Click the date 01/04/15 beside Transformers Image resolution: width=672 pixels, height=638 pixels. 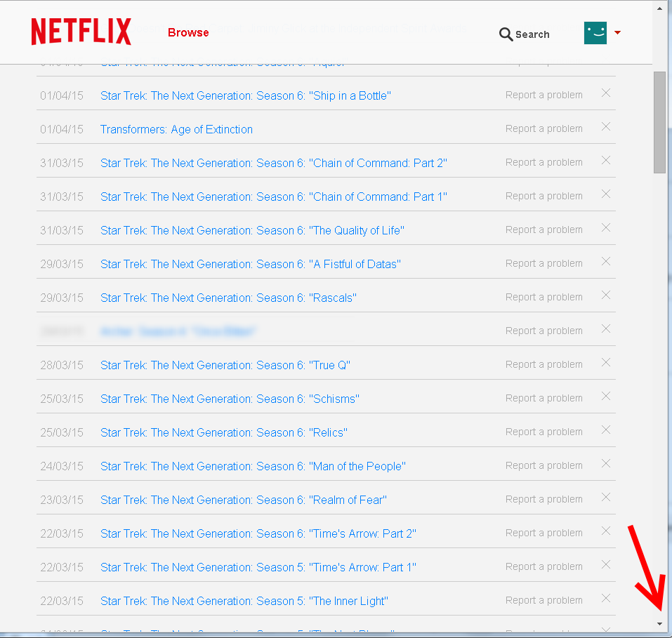[x=62, y=129]
